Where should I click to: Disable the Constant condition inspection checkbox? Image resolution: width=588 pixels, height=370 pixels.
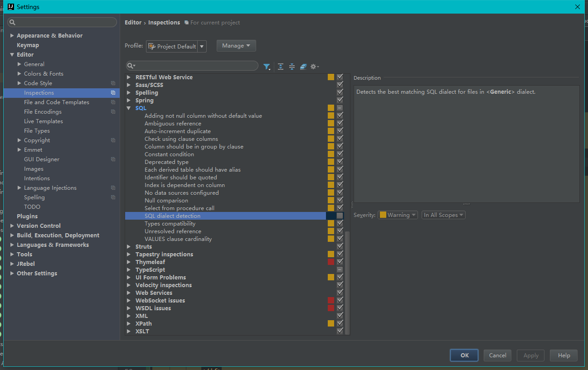coord(340,154)
